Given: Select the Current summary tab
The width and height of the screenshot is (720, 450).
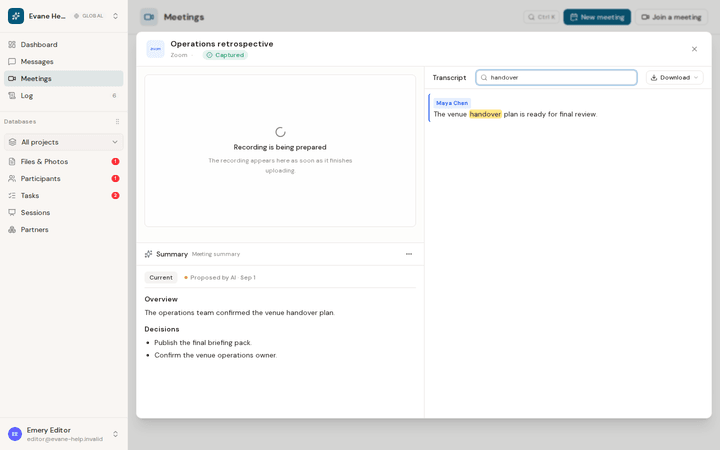Looking at the screenshot, I should [x=161, y=278].
